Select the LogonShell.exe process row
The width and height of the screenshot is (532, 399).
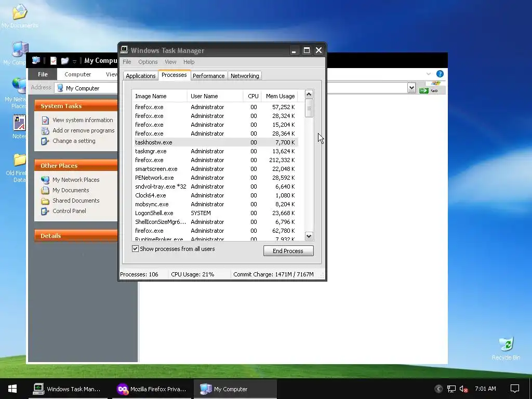(x=215, y=212)
